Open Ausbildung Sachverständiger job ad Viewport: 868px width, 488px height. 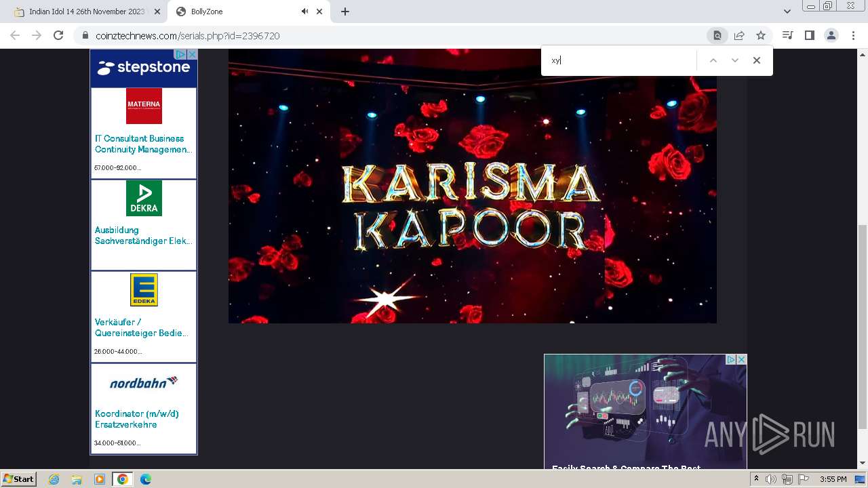[143, 235]
